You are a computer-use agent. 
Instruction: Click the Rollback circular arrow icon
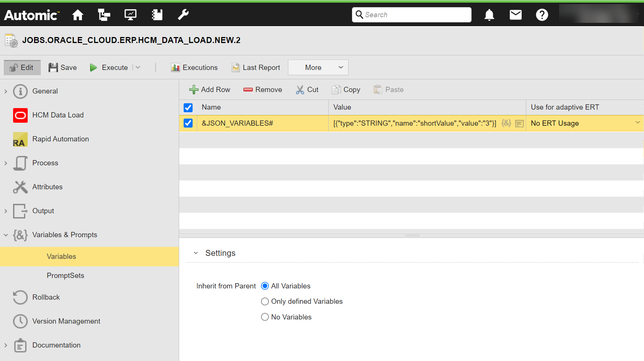pyautogui.click(x=20, y=297)
